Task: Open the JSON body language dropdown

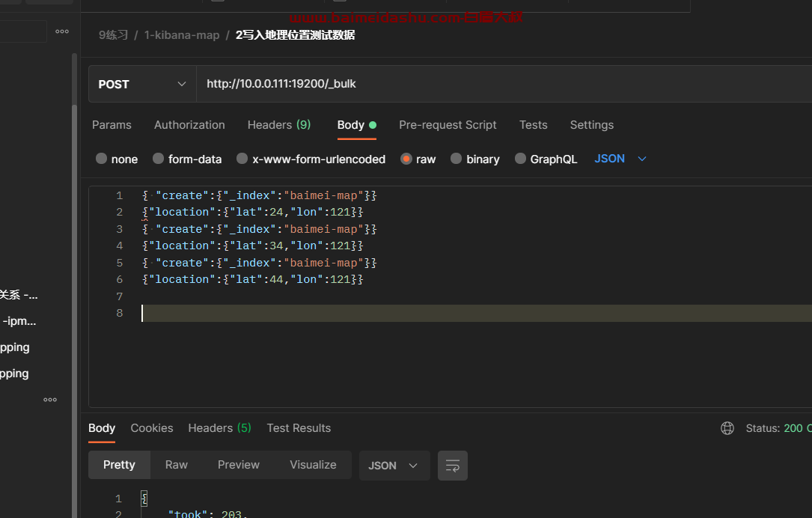Action: pos(620,159)
